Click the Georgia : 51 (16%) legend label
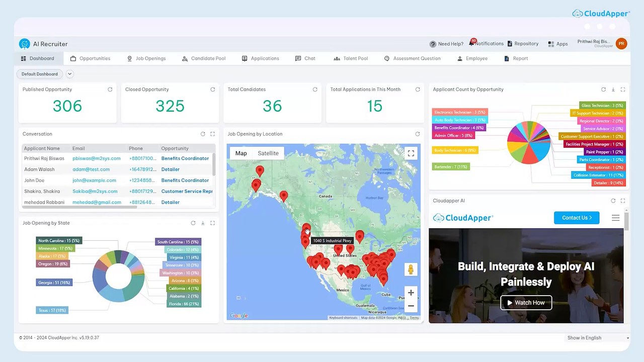The height and width of the screenshot is (362, 644). tap(55, 283)
